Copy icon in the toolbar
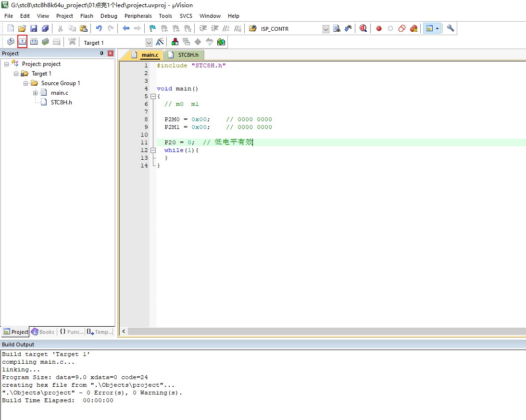 tap(72, 28)
